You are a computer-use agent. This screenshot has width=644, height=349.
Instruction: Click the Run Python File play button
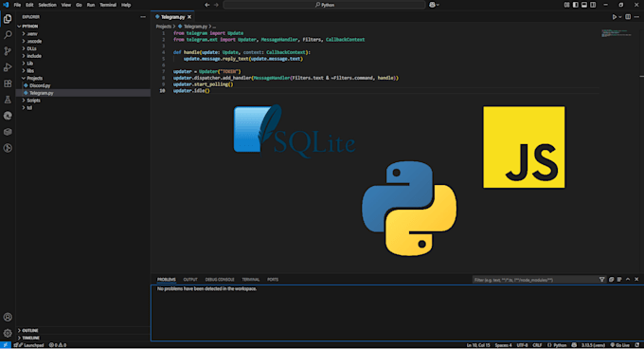[x=615, y=17]
